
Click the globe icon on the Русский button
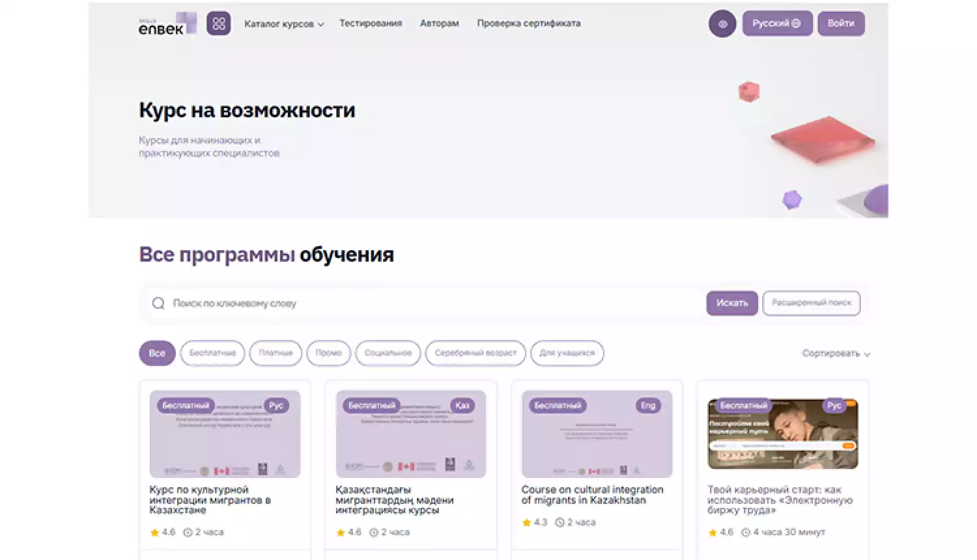click(795, 23)
